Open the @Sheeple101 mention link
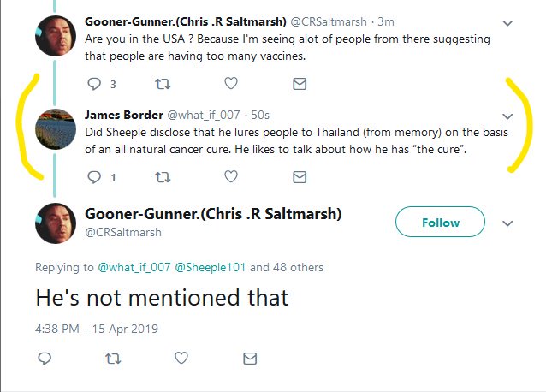 211,268
